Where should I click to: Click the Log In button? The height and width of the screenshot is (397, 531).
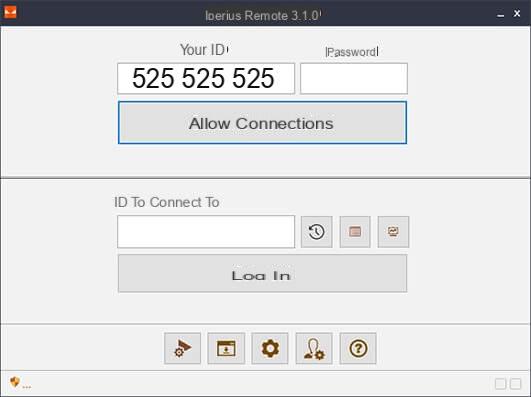coord(262,273)
